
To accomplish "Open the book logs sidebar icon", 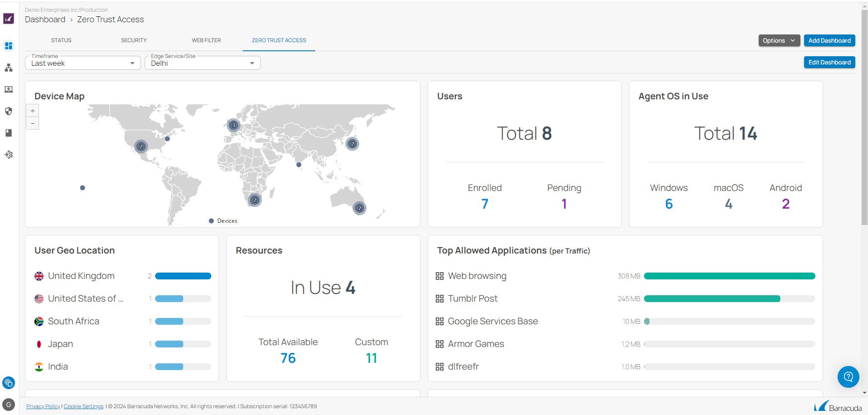I will pyautogui.click(x=9, y=133).
